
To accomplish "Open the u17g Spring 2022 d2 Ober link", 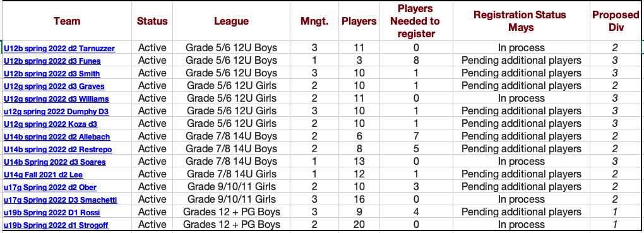I will [50, 188].
